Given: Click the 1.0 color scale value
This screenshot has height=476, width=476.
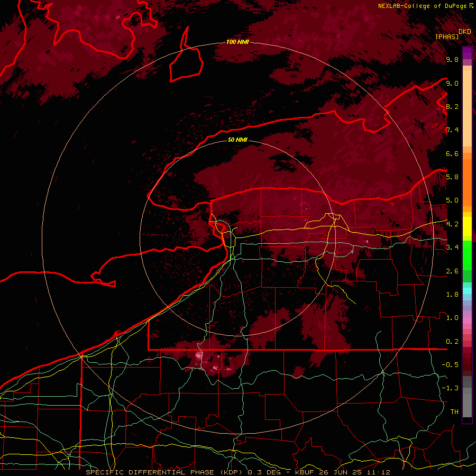Looking at the screenshot, I should (x=452, y=318).
